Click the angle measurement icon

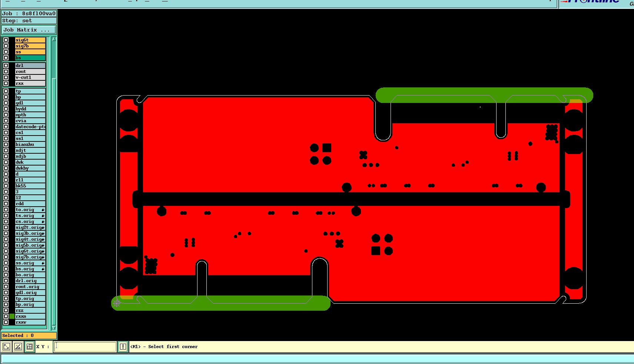click(x=18, y=347)
